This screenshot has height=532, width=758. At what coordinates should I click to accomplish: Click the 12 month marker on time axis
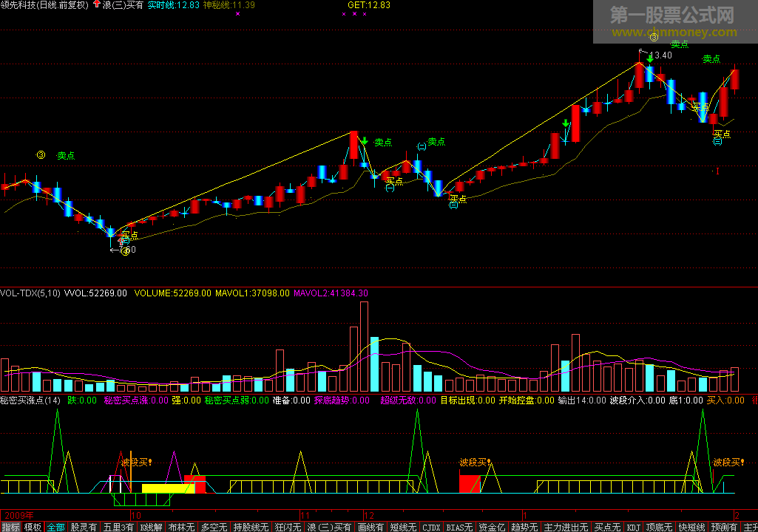point(369,516)
